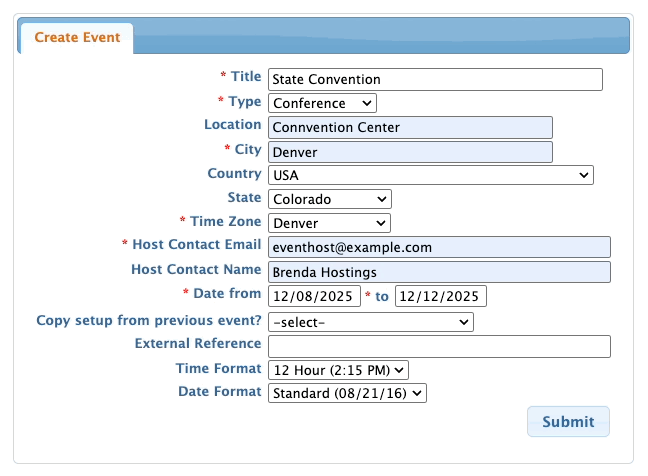Click the Copy setup from previous event label

coord(149,321)
